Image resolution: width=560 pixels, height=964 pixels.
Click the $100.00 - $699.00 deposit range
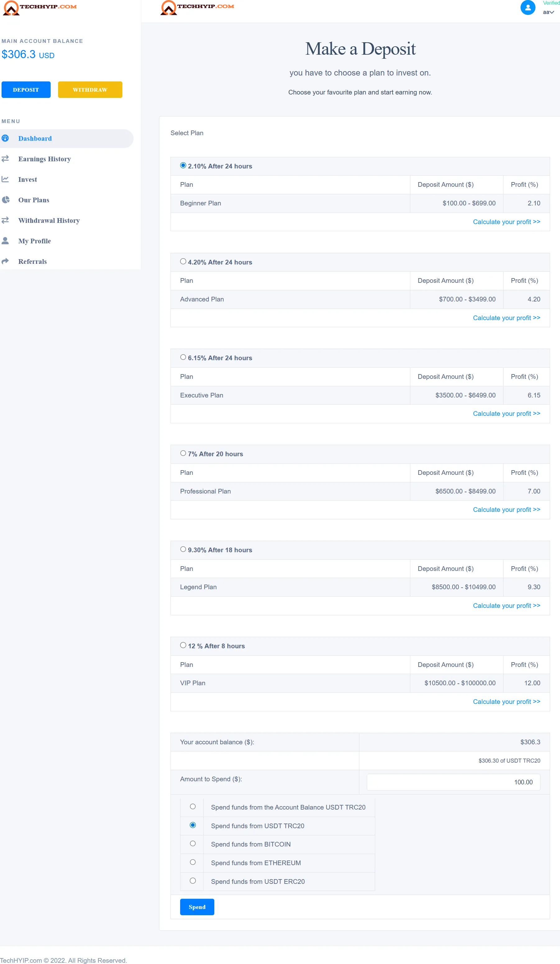tap(469, 203)
